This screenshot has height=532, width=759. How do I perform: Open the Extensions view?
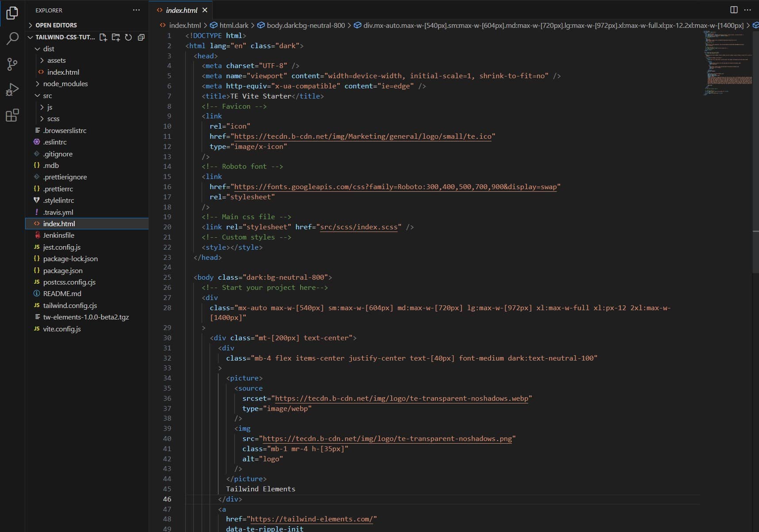pos(12,115)
